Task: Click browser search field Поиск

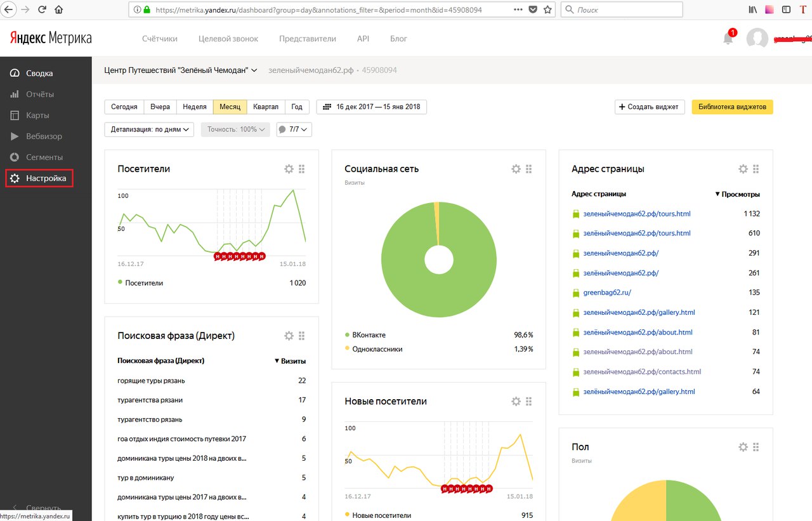Action: pyautogui.click(x=622, y=10)
